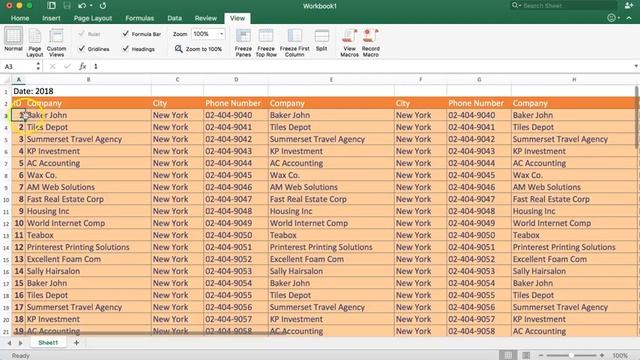Click the confirm checkmark in formula bar
The image size is (640, 360).
point(67,66)
